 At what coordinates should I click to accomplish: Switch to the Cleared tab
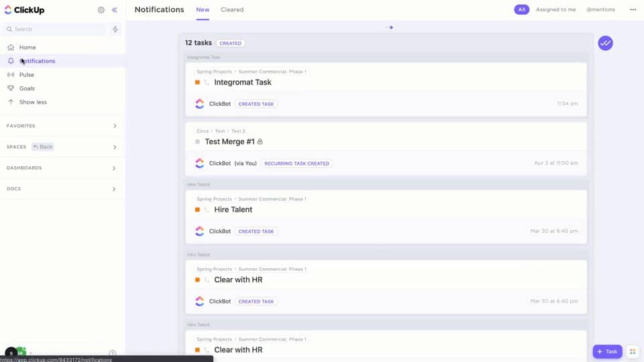pos(232,9)
